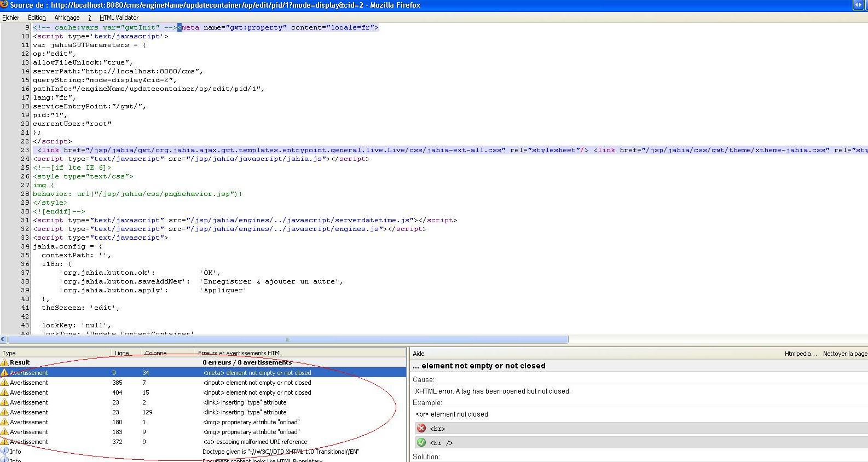Open the ? help menu
Viewport: 868px width, 462px height.
pos(90,18)
